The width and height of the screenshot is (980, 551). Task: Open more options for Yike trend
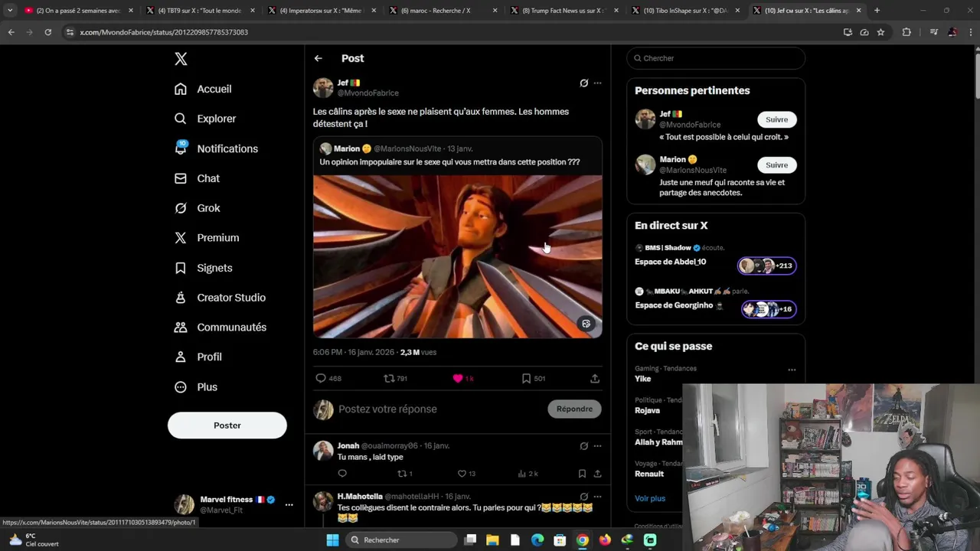tap(792, 370)
